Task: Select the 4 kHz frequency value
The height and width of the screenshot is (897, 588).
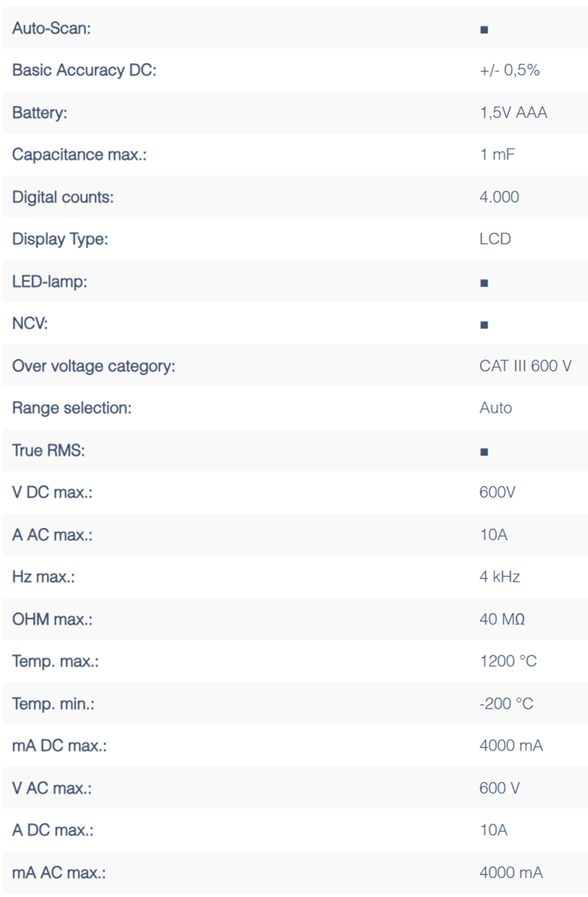Action: (500, 577)
